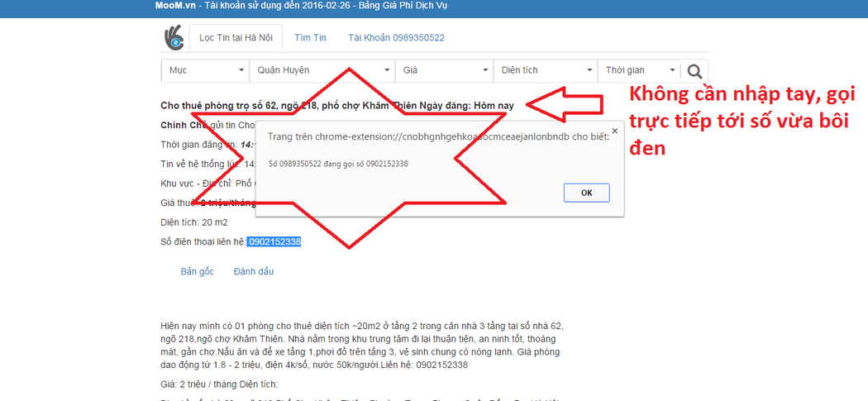Open the Giá price filter dropdown

click(443, 71)
